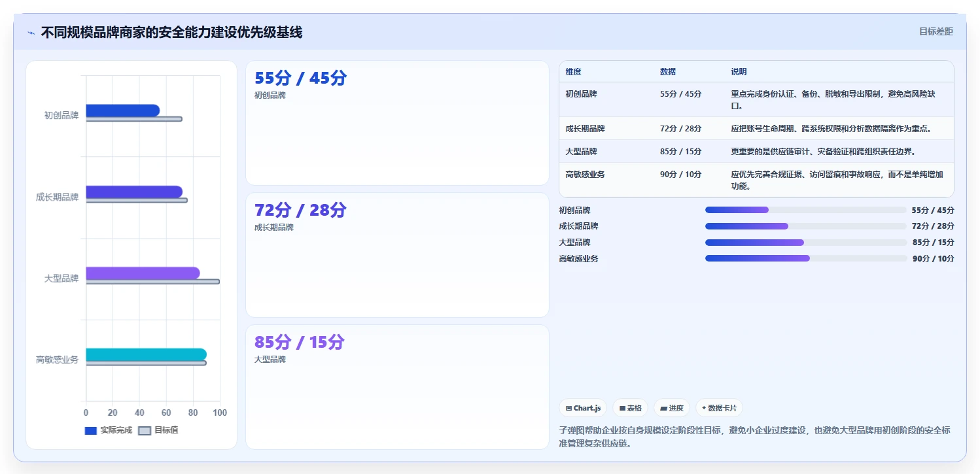Click table cell 初创品牌
Viewport: 980px width, 474px height.
(x=582, y=94)
